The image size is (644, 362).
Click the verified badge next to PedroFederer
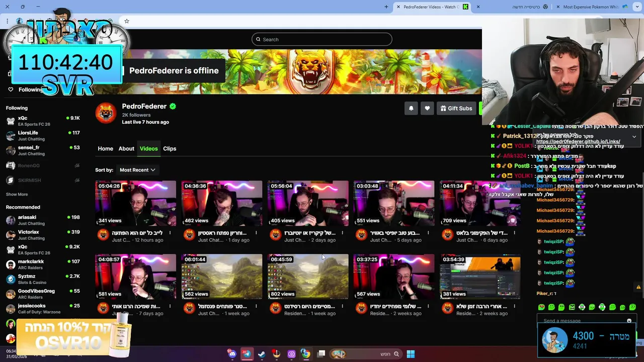173,106
